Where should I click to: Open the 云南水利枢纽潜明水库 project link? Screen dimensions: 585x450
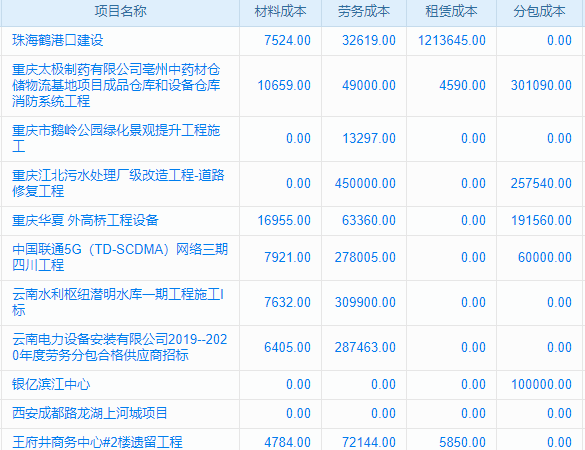(x=118, y=302)
